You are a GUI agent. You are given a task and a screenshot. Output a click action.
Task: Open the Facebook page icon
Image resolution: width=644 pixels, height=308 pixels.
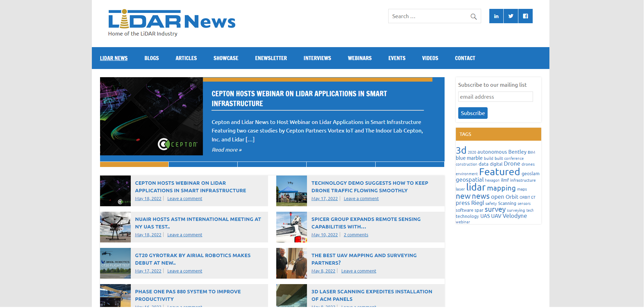point(526,16)
